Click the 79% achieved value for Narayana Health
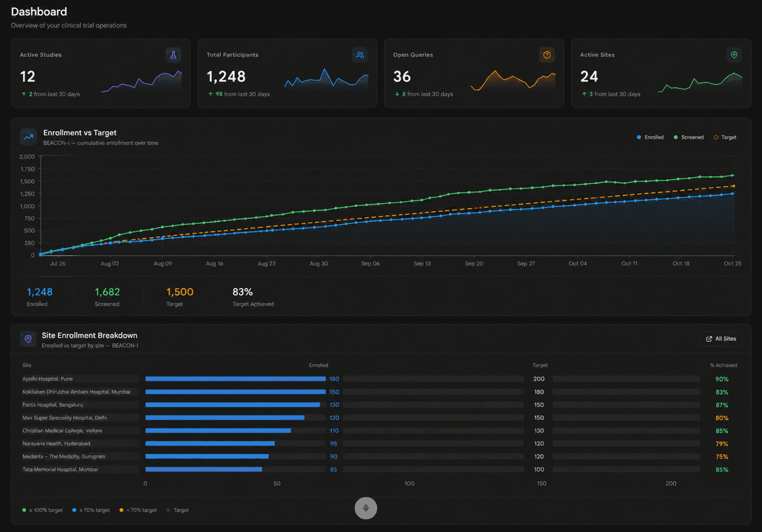The height and width of the screenshot is (532, 762). click(x=722, y=444)
